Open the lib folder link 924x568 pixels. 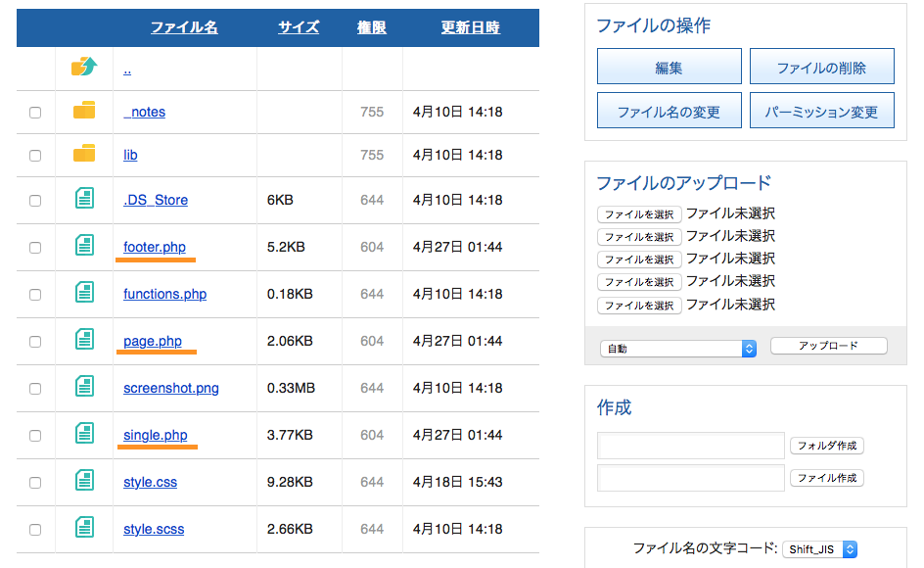coord(130,155)
